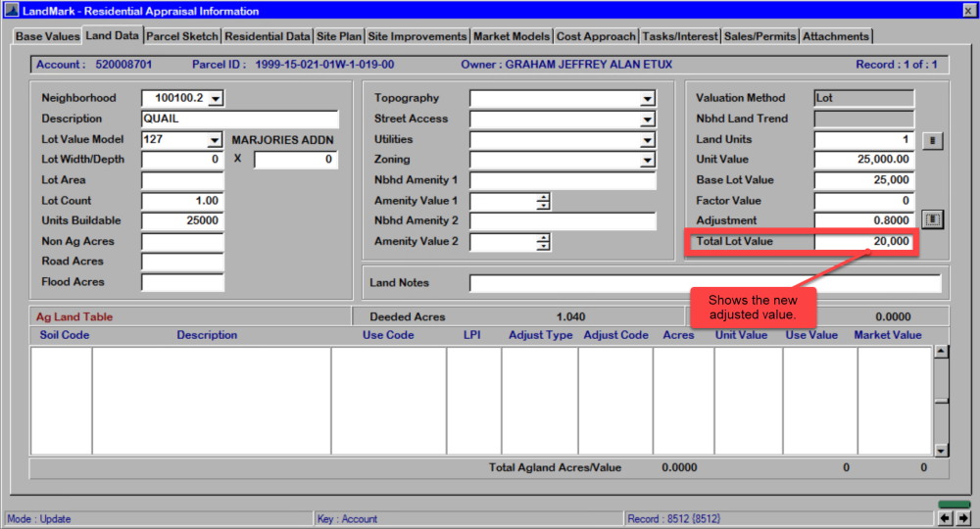Image resolution: width=980 pixels, height=529 pixels.
Task: Open the Parcel Sketch tab
Action: coord(182,36)
